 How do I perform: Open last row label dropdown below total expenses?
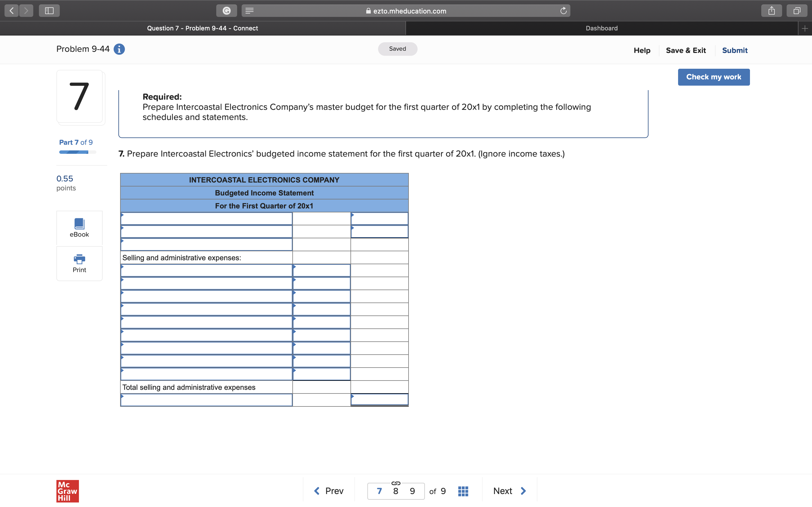point(206,400)
